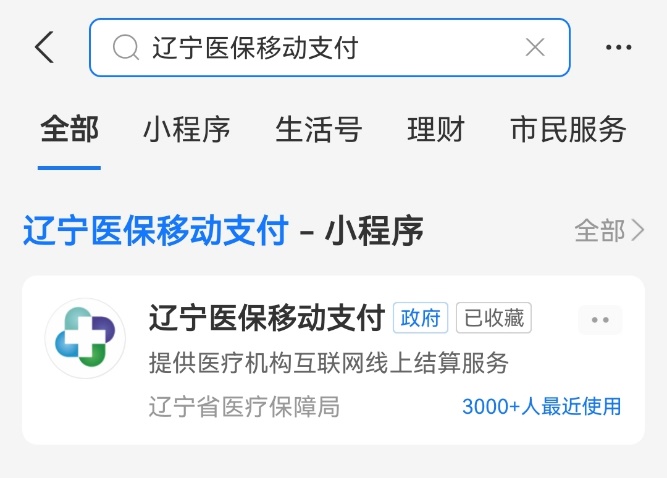Tap the 辽宁医保移动支付 app logo
This screenshot has height=478, width=667.
point(85,338)
